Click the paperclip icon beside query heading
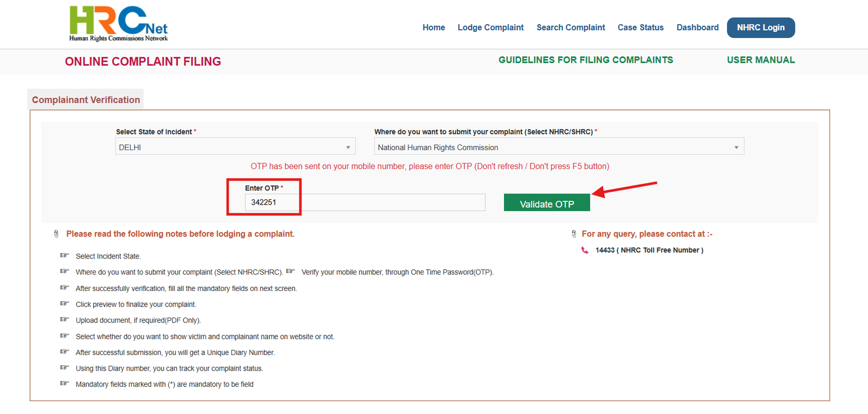 [574, 234]
